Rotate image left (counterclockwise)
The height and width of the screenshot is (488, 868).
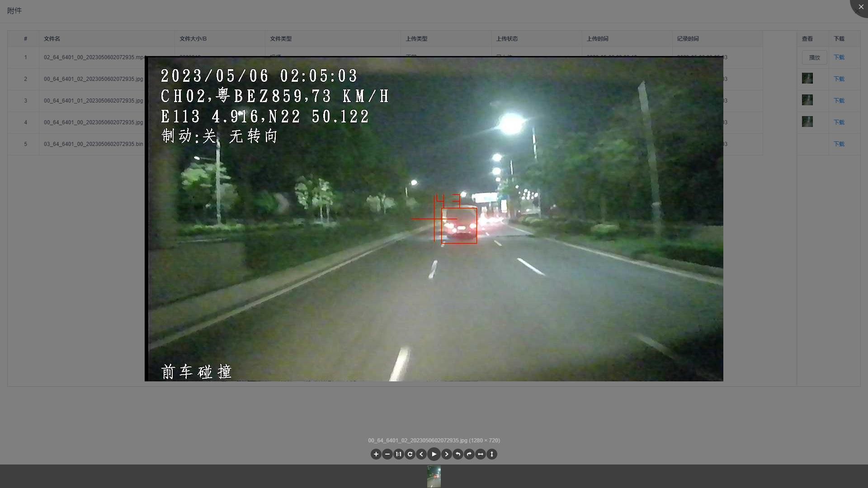coord(458,454)
